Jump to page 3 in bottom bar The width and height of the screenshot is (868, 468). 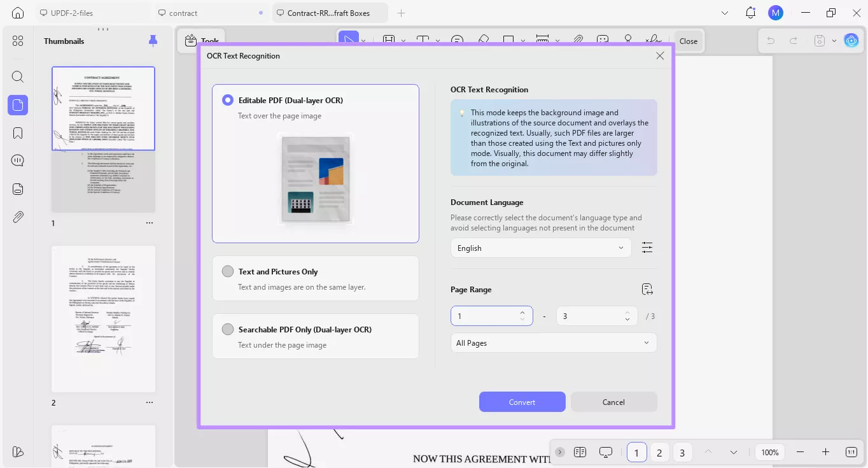pos(682,452)
